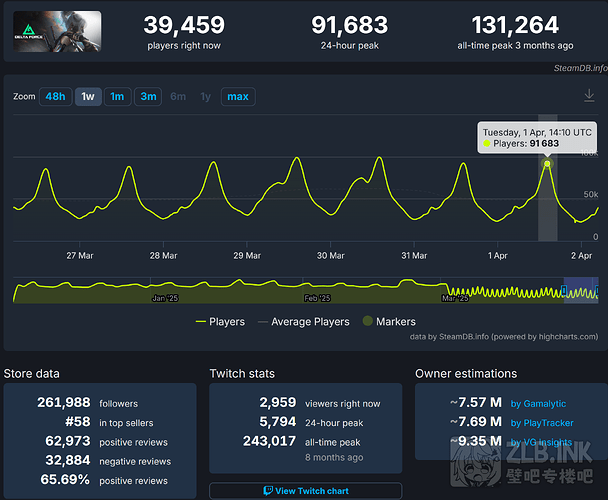Click the Jan '25 label in navigator
Screen dimensions: 608x500
tap(165, 298)
